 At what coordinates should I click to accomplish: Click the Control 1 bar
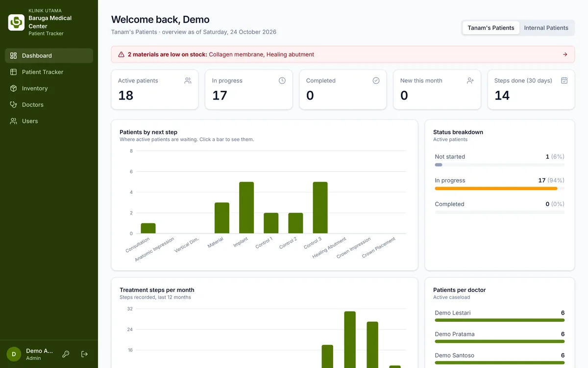(x=271, y=223)
